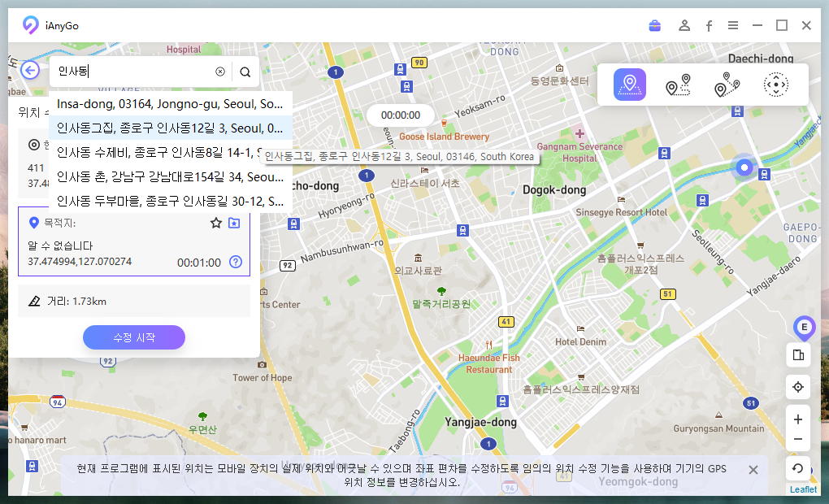Click the distance ruler icon

(x=34, y=302)
